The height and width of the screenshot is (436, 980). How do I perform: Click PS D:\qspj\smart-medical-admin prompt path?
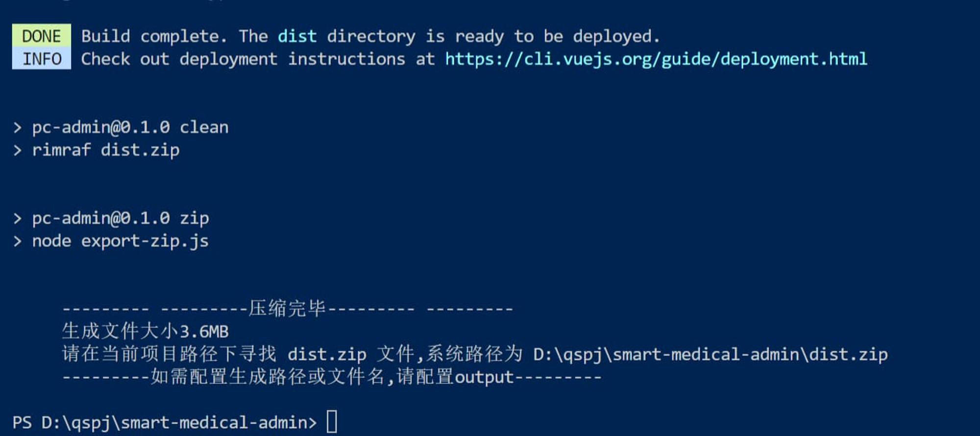point(165,422)
